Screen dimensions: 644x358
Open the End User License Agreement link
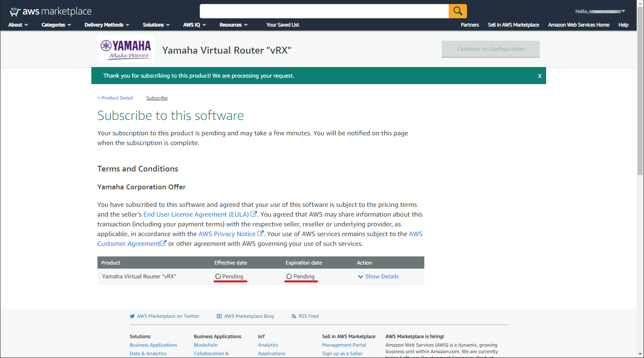pyautogui.click(x=196, y=215)
